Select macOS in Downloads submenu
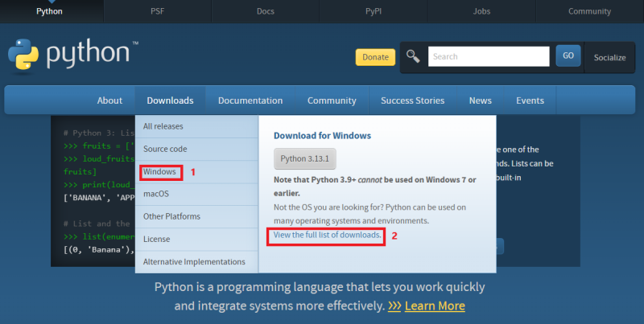Screen dimensions: 644x324 196,194
